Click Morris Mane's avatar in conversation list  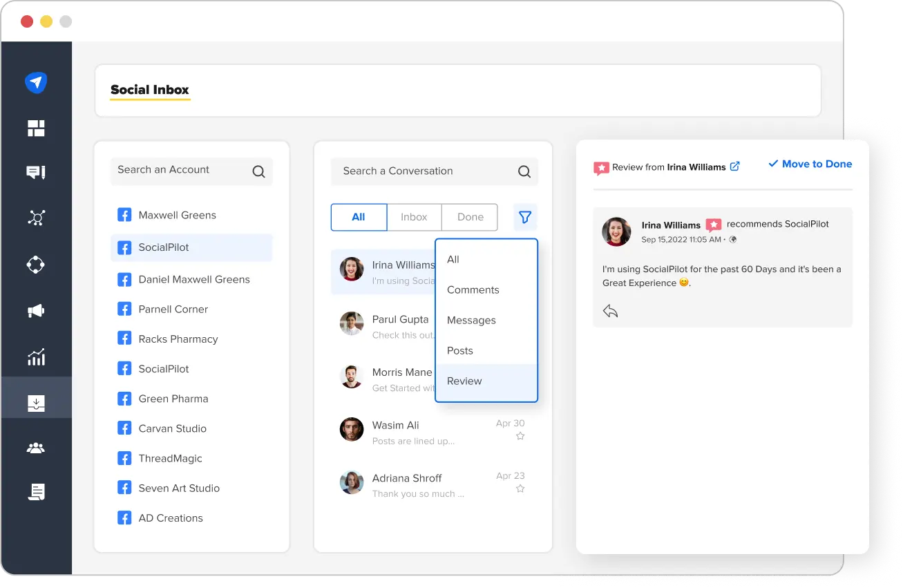pos(352,377)
